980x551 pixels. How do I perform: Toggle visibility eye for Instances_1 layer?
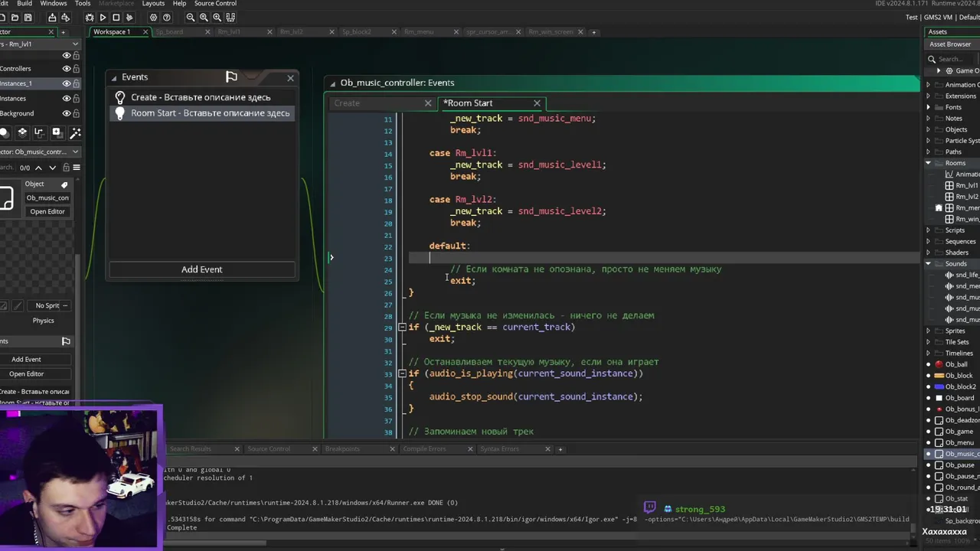(x=67, y=83)
